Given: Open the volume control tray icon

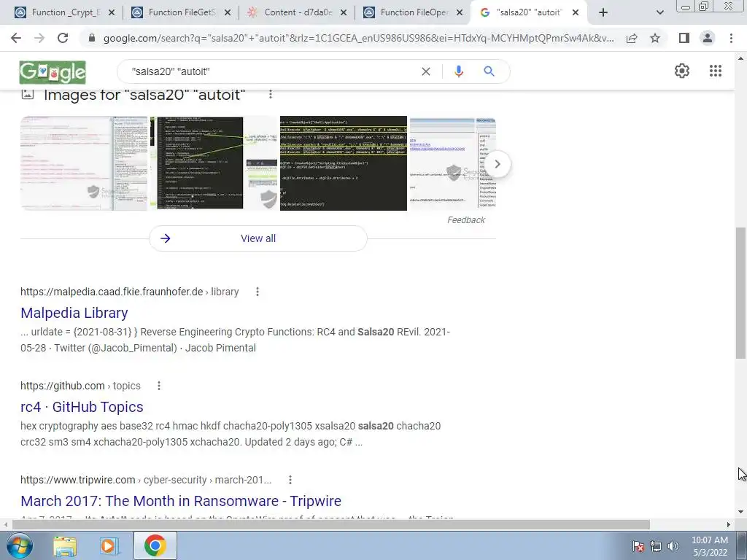Looking at the screenshot, I should (x=673, y=546).
